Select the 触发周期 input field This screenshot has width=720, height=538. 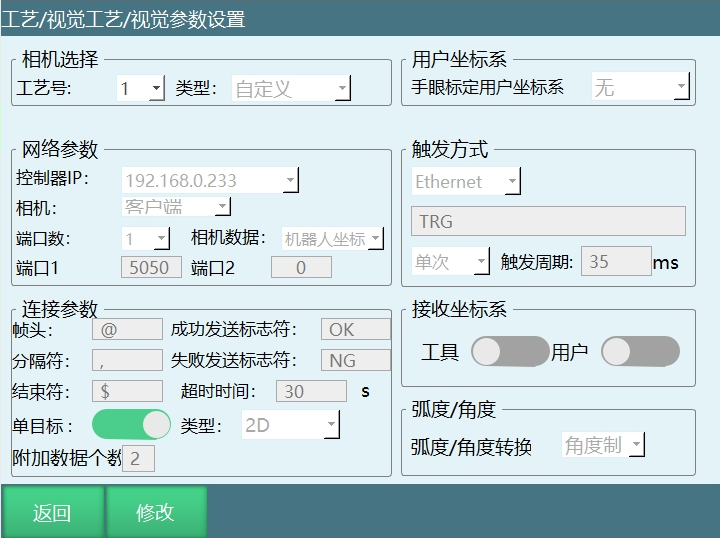[x=616, y=263]
